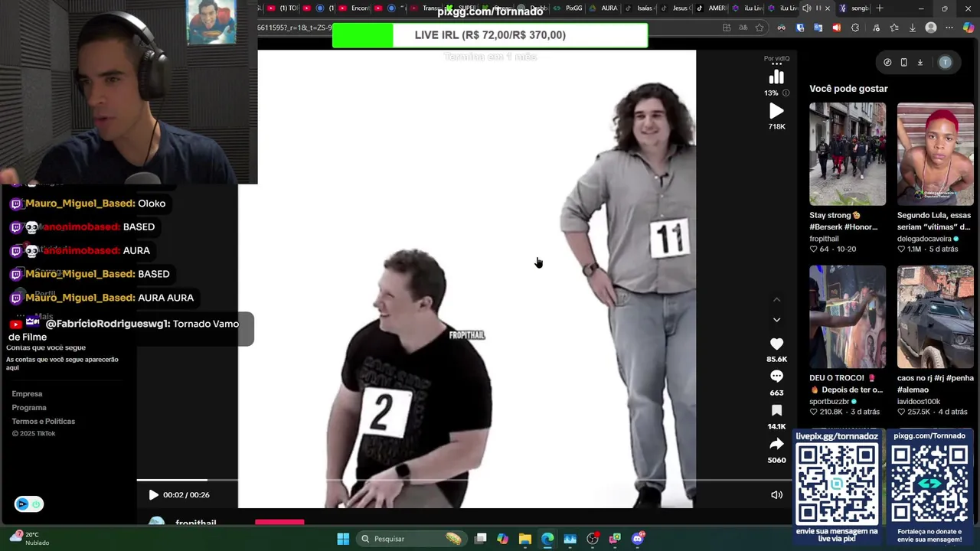
Task: Open the Windows Start menu
Action: [x=343, y=539]
